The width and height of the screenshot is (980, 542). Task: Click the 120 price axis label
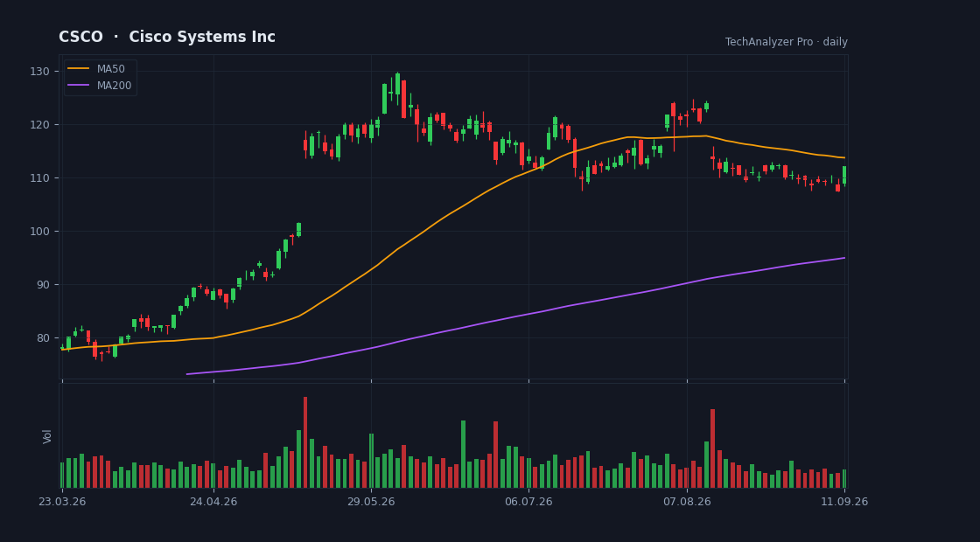coord(40,125)
